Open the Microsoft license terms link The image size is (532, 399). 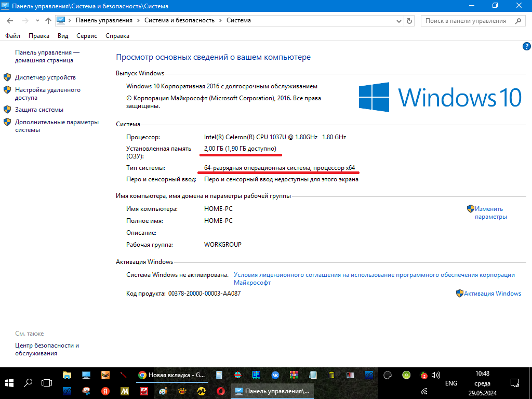pyautogui.click(x=374, y=278)
